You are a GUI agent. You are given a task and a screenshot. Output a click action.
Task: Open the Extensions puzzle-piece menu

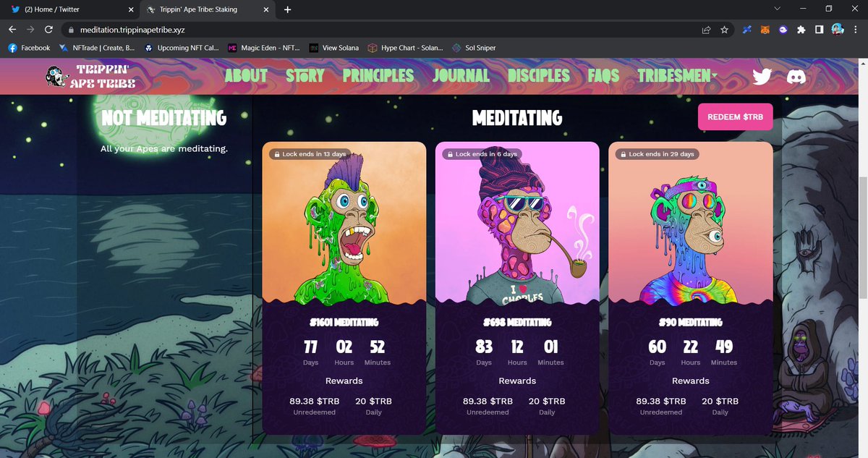tap(801, 30)
